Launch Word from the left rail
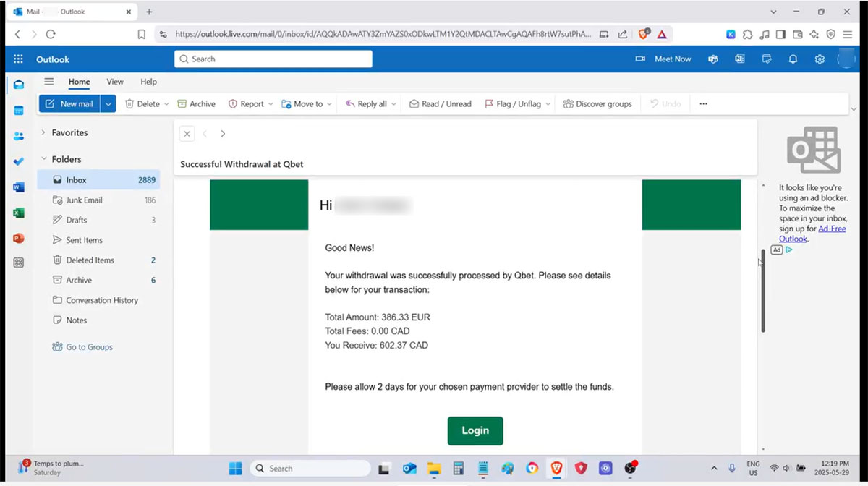The image size is (868, 486). coord(19,187)
